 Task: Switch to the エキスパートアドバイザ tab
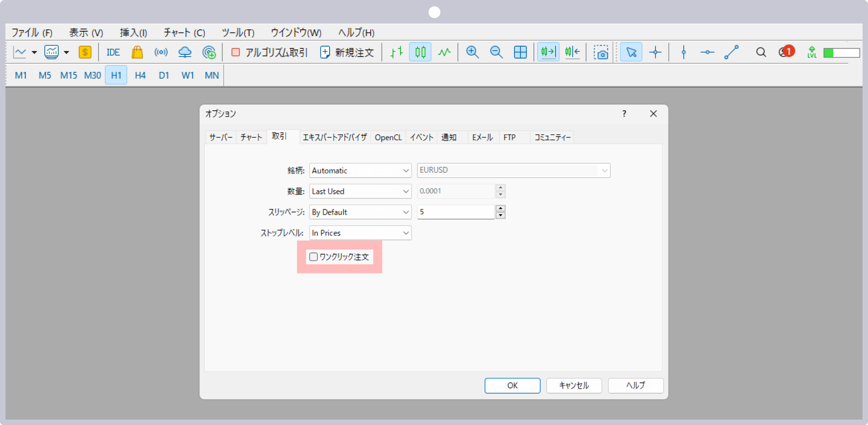[335, 137]
